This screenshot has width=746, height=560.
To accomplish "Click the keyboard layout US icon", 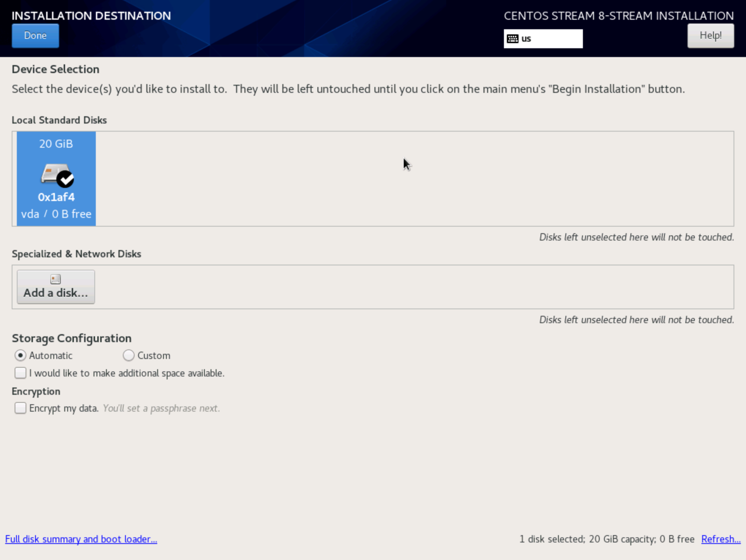I will pos(512,38).
